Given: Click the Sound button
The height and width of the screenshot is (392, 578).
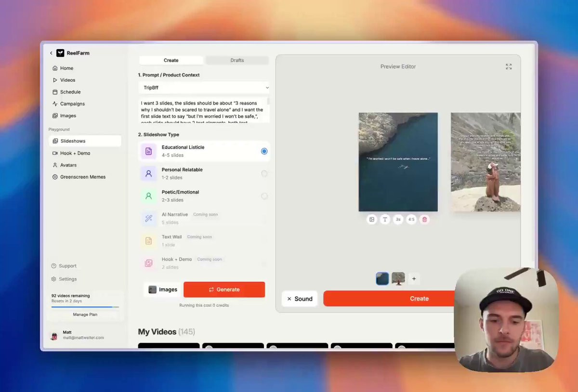Looking at the screenshot, I should 300,299.
